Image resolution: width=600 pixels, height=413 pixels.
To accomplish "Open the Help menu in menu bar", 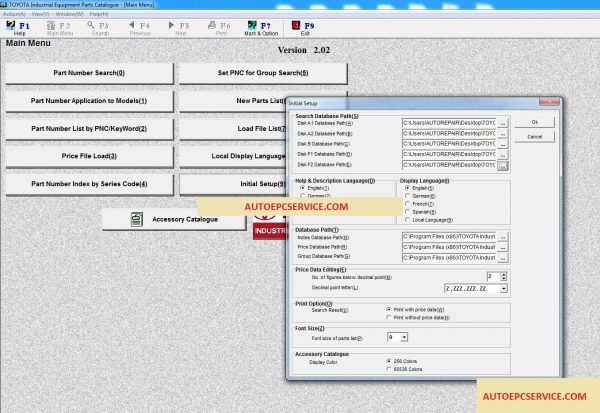I will click(x=99, y=14).
